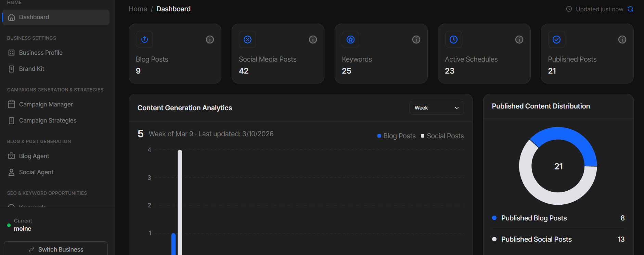Click the clock icon beside Updated just now
The height and width of the screenshot is (255, 644).
coord(569,9)
